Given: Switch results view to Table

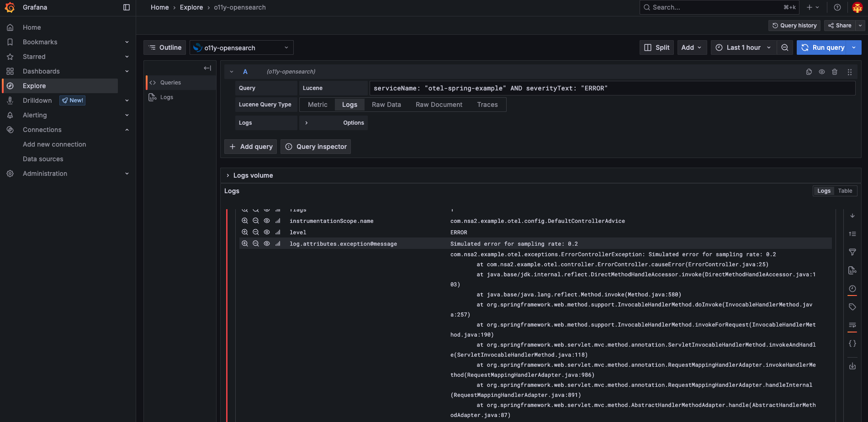Looking at the screenshot, I should pos(845,191).
